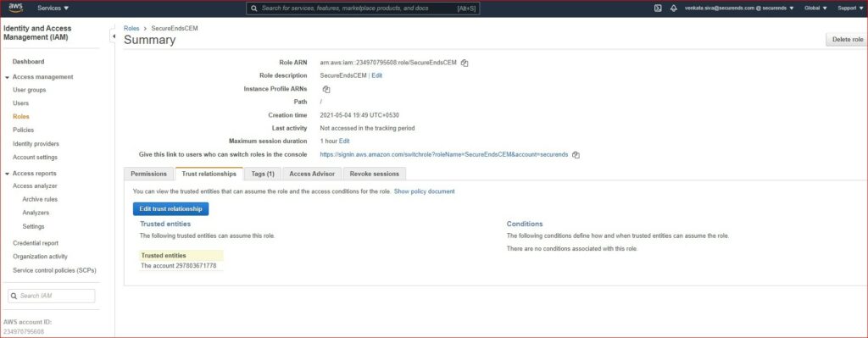Select the Trust relationships tab
Viewport: 868px width, 338px height.
[209, 174]
